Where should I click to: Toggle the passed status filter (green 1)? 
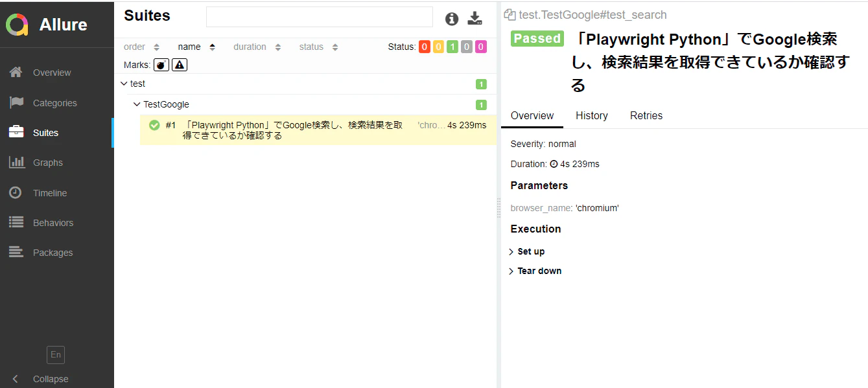(x=452, y=47)
